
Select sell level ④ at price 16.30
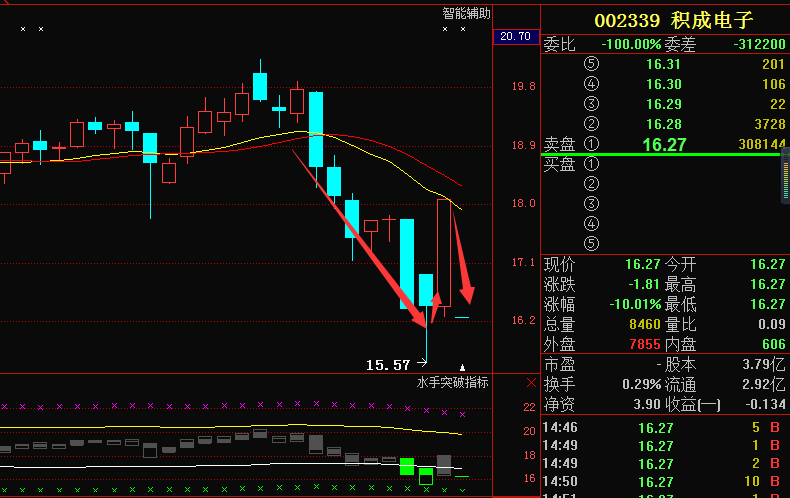pyautogui.click(x=663, y=84)
